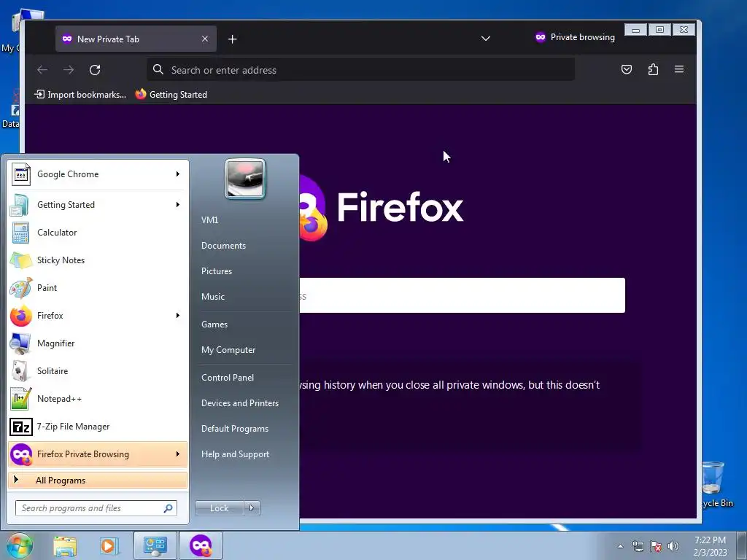Screen dimensions: 747x560
Task: Open the Firefox Extensions puzzle icon
Action: (653, 69)
